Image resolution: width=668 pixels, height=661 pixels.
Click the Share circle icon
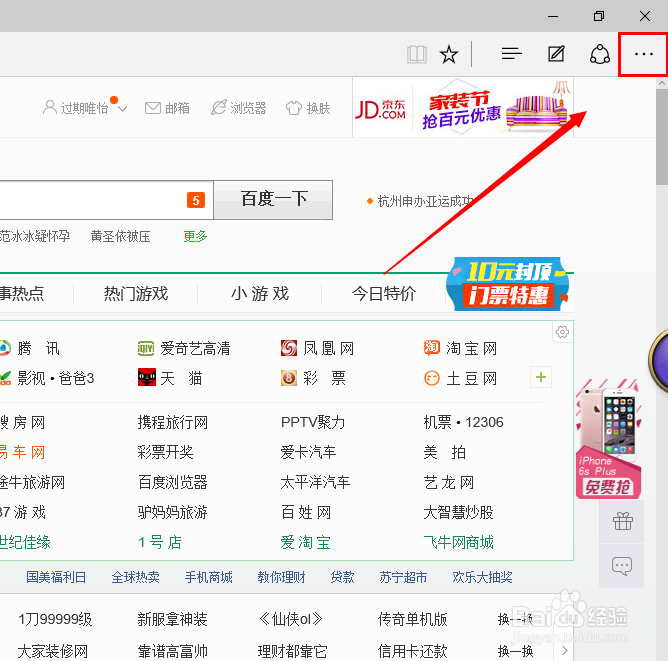599,54
